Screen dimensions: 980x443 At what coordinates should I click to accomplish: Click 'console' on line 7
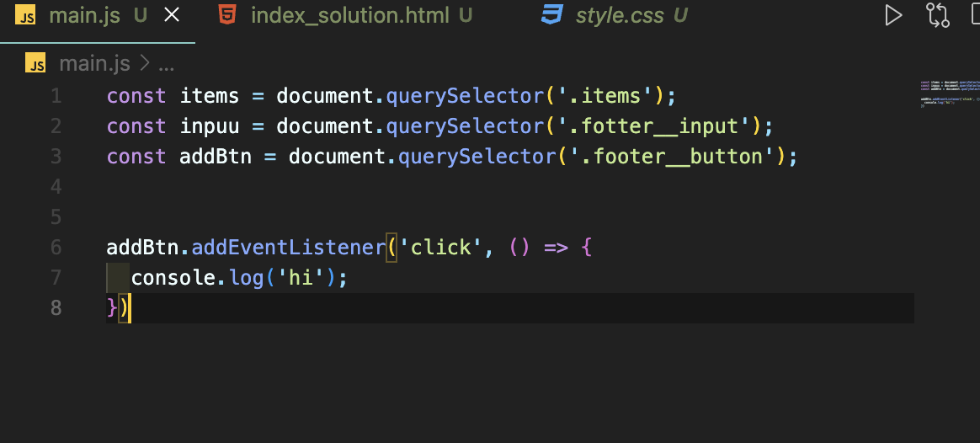(x=173, y=277)
